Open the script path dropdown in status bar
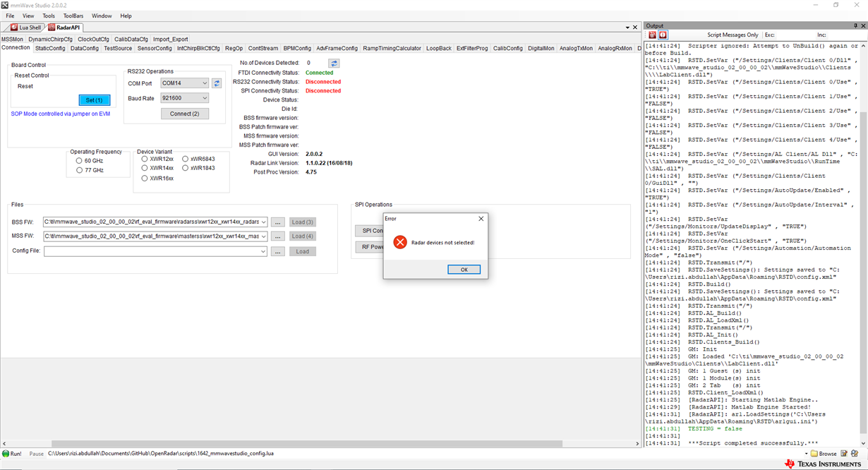This screenshot has height=470, width=868. [805, 454]
